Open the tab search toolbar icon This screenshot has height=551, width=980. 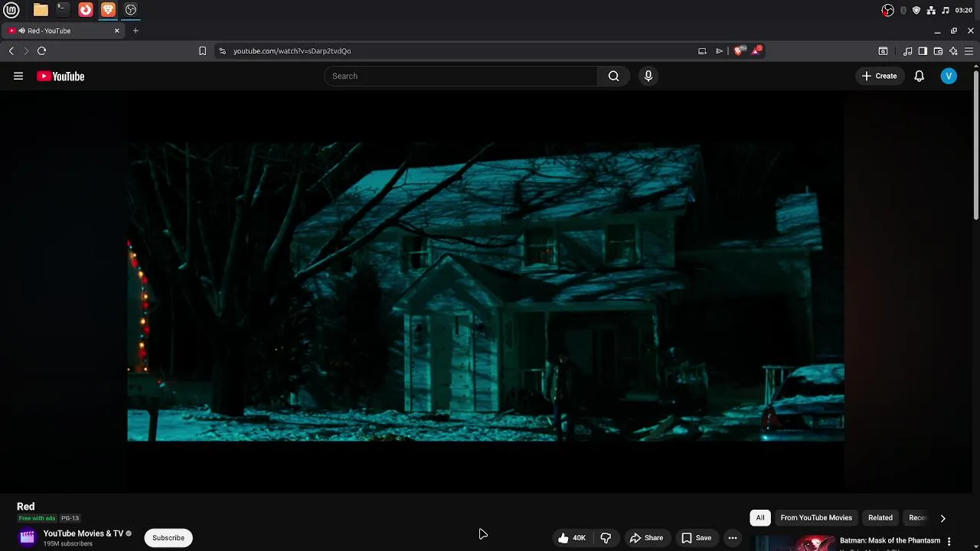click(883, 51)
